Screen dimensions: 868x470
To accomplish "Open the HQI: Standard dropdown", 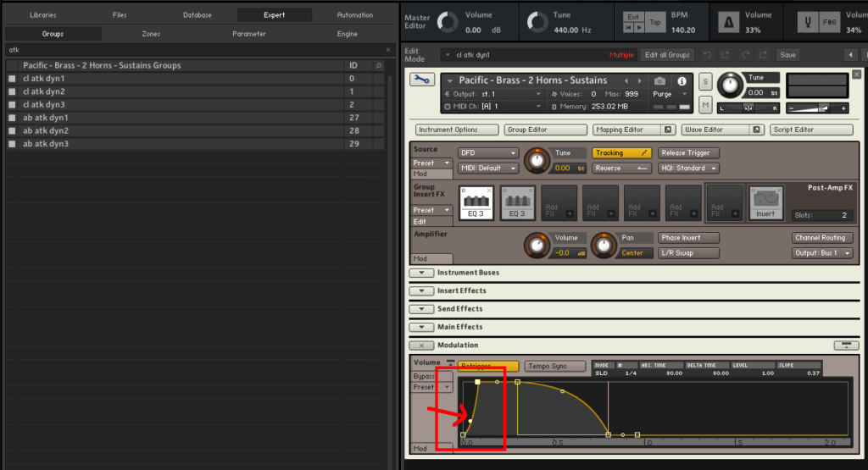I will (688, 168).
